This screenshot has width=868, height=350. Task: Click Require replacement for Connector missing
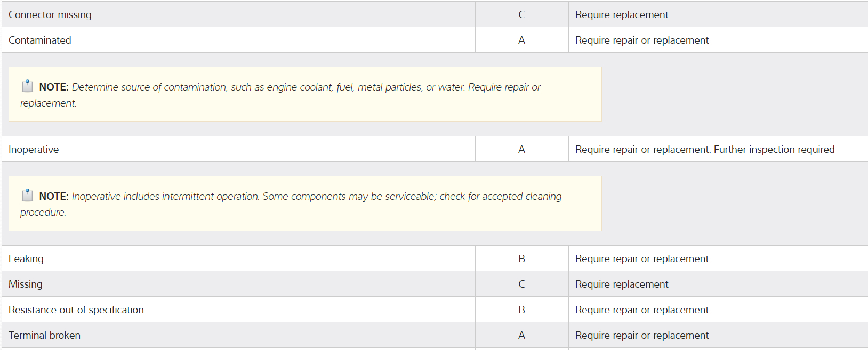[622, 15]
